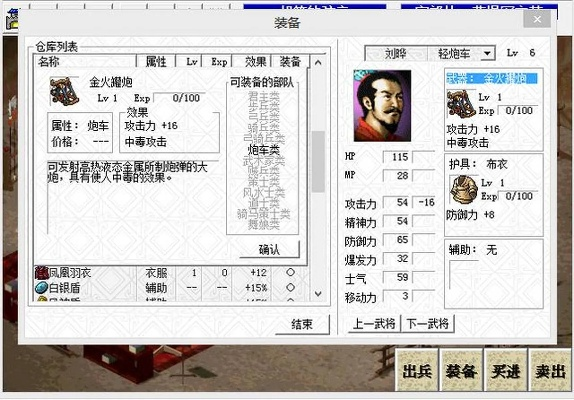The height and width of the screenshot is (400, 574).
Task: Click the 攻击力 change value -16
Action: coord(425,202)
